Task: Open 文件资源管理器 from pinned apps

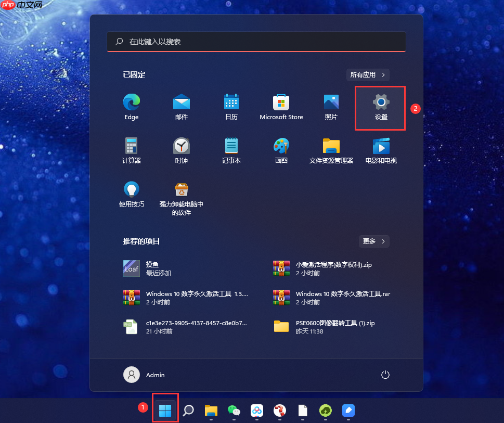Action: point(331,145)
